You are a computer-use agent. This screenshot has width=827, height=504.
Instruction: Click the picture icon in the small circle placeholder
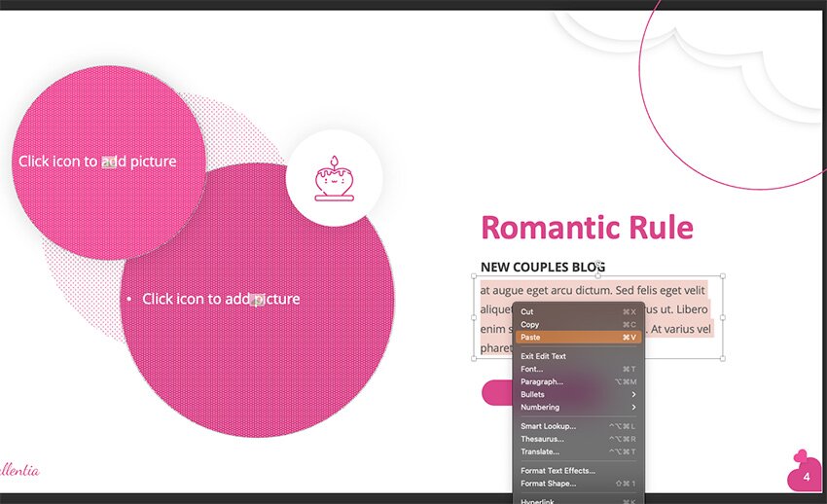109,162
